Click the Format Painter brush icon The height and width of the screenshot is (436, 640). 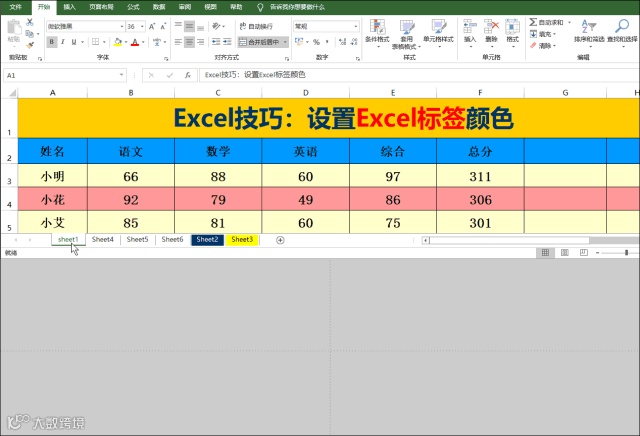coord(29,45)
